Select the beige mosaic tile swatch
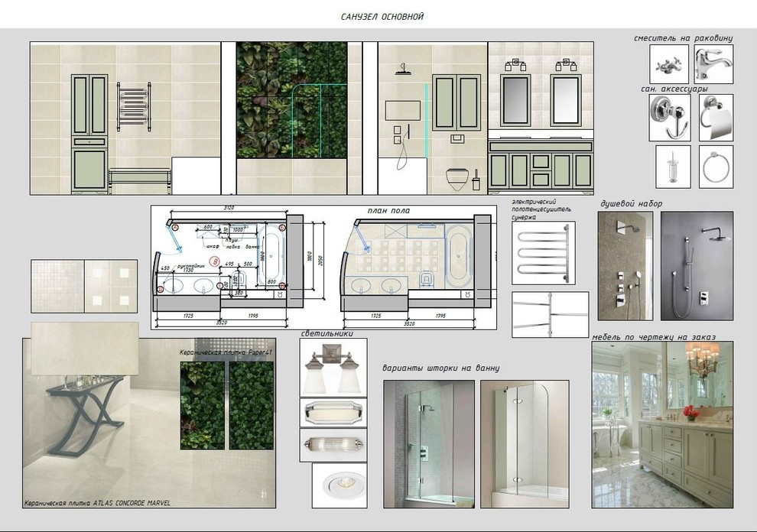 click(57, 286)
